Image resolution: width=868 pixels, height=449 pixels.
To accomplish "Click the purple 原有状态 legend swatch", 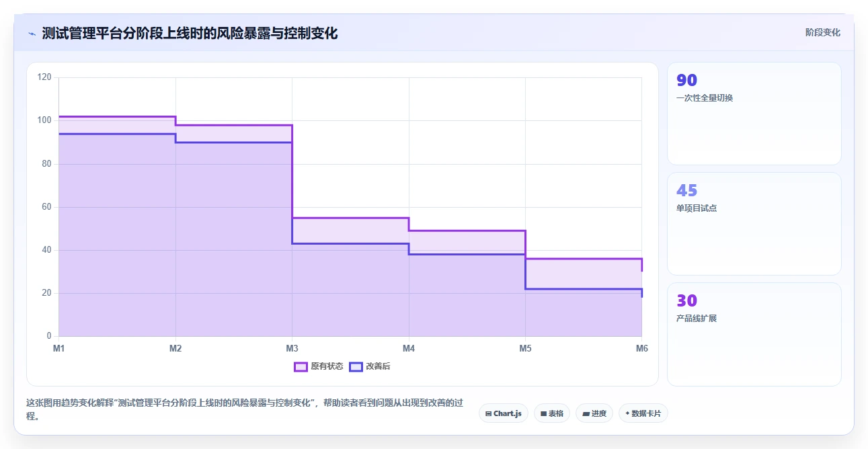I will pyautogui.click(x=301, y=366).
